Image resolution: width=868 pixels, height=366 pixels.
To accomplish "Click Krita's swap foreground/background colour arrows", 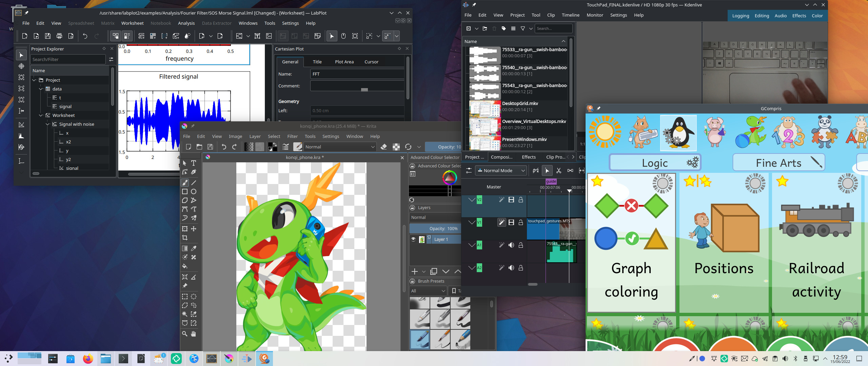I will coord(275,144).
